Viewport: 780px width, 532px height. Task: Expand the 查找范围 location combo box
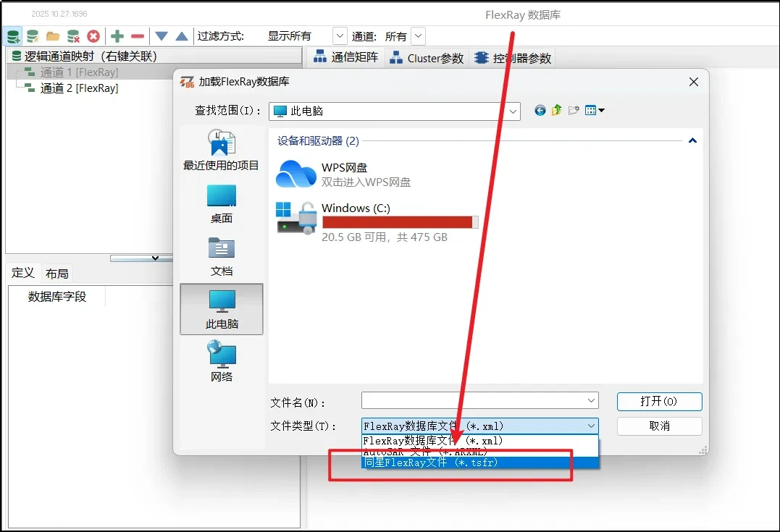pos(513,111)
